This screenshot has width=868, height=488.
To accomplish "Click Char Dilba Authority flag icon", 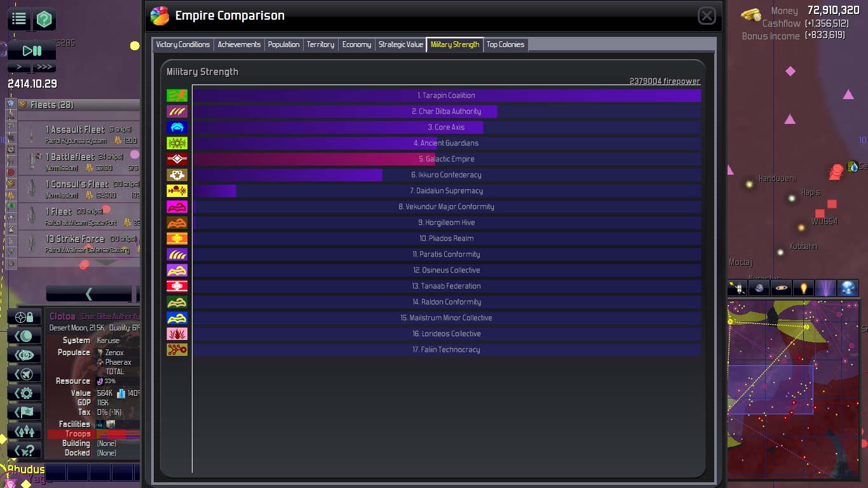I will [177, 111].
